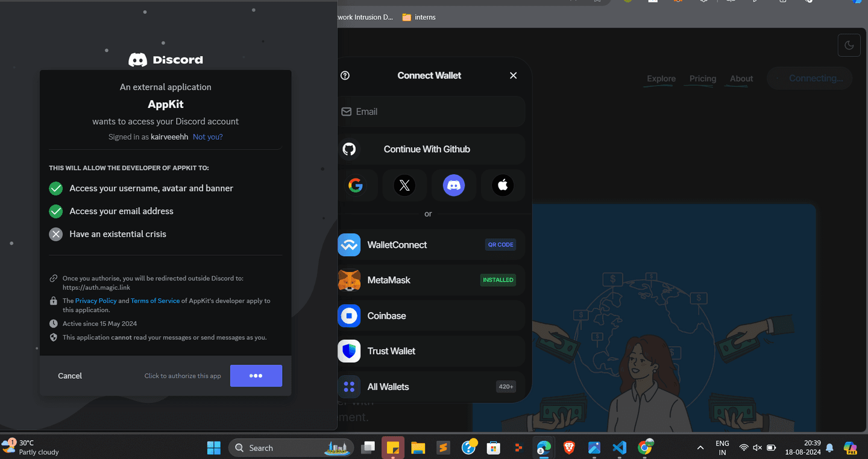Toggle dark mode moon icon on webpage
Viewport: 868px width, 459px height.
pos(849,45)
